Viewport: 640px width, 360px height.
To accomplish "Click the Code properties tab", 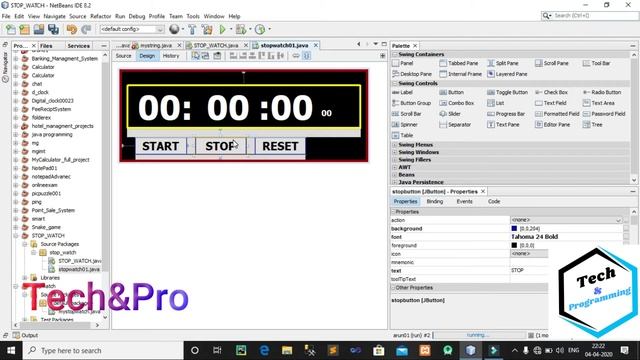I will point(494,202).
